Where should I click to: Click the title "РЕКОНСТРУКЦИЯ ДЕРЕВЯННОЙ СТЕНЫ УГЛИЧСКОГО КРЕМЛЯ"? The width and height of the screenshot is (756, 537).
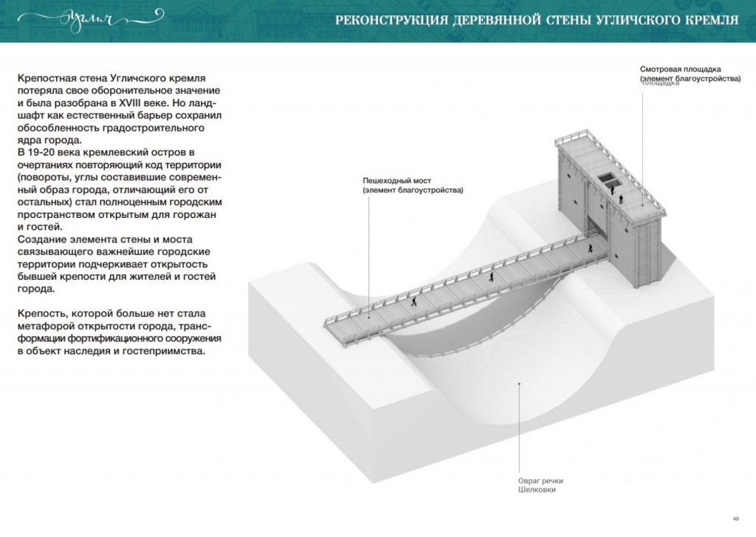click(x=536, y=20)
